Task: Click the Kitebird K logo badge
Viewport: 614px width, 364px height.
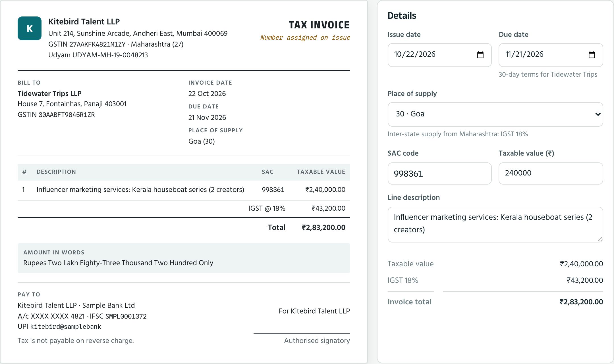Action: coord(30,28)
